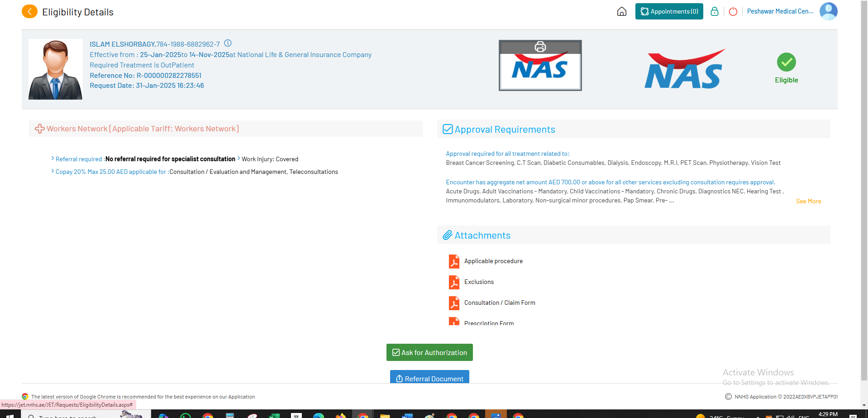Click the page's vertical scrollbar
Viewport: 868px width, 418px height.
(x=864, y=190)
